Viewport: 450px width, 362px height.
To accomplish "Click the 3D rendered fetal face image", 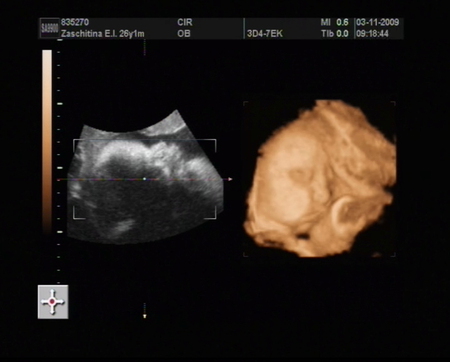I will coord(321,178).
